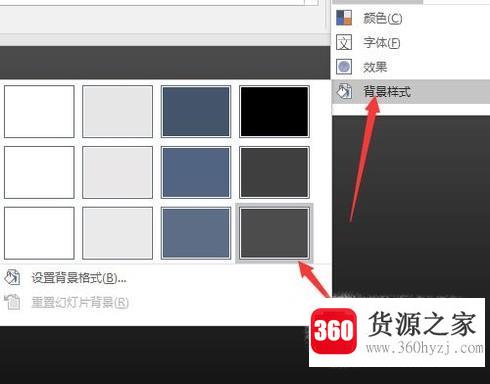Click the 文 font icon beside 字体(F)
Screen dimensions: 490x384
click(x=344, y=42)
